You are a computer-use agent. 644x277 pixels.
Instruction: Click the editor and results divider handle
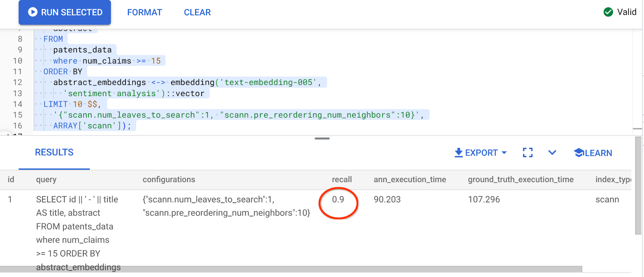pos(322,138)
